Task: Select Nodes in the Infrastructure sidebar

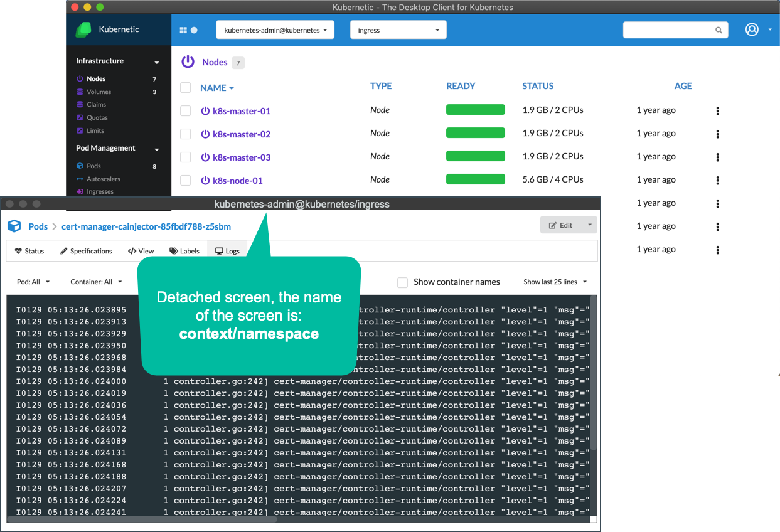Action: click(96, 79)
